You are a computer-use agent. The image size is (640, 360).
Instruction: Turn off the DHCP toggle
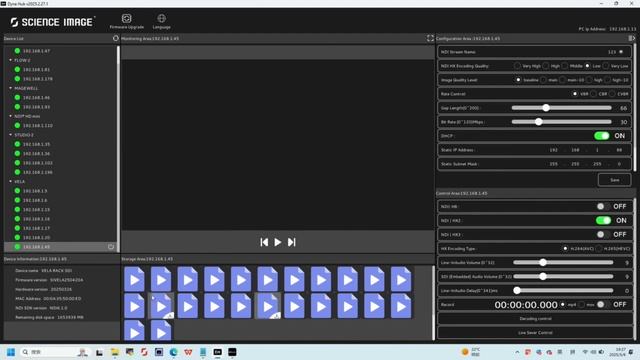[x=602, y=136]
